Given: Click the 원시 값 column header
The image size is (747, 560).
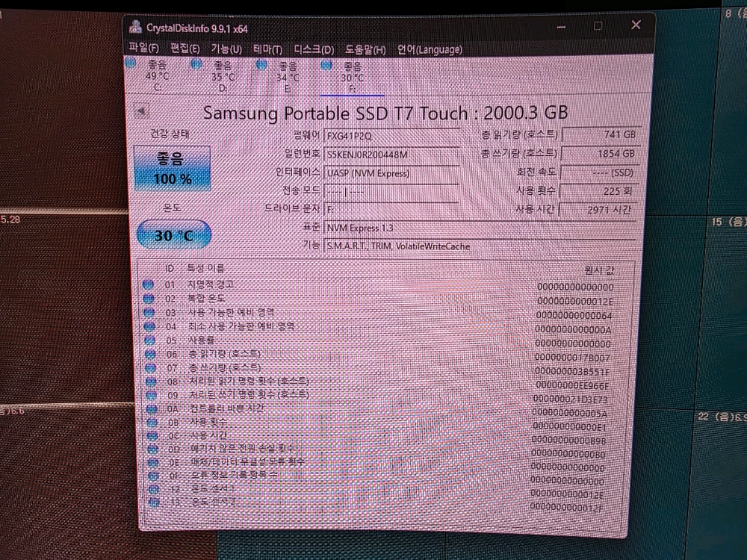Looking at the screenshot, I should (x=599, y=270).
